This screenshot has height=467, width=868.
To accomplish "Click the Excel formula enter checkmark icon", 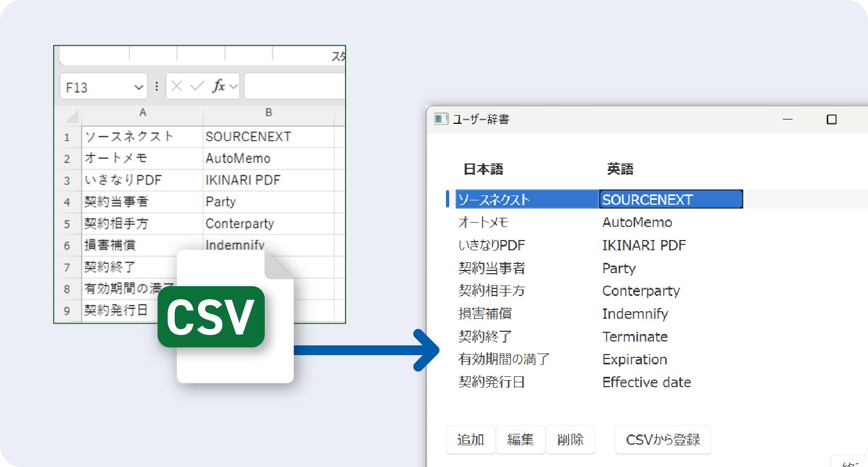I will [197, 86].
